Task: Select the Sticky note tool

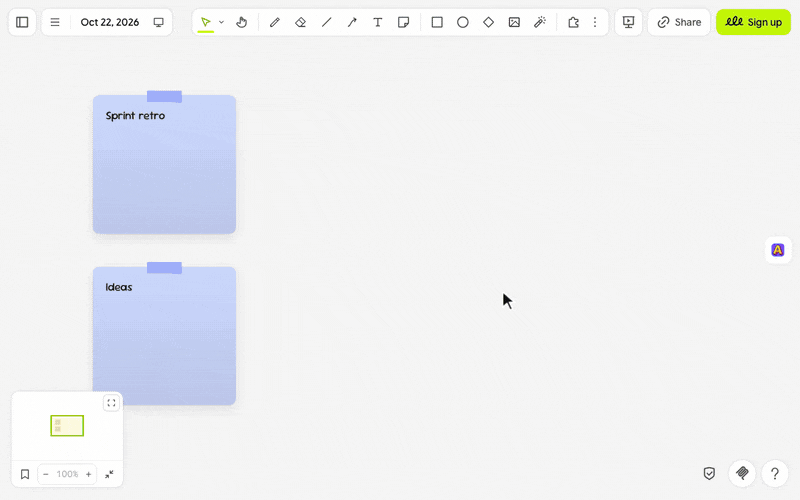Action: (x=404, y=22)
